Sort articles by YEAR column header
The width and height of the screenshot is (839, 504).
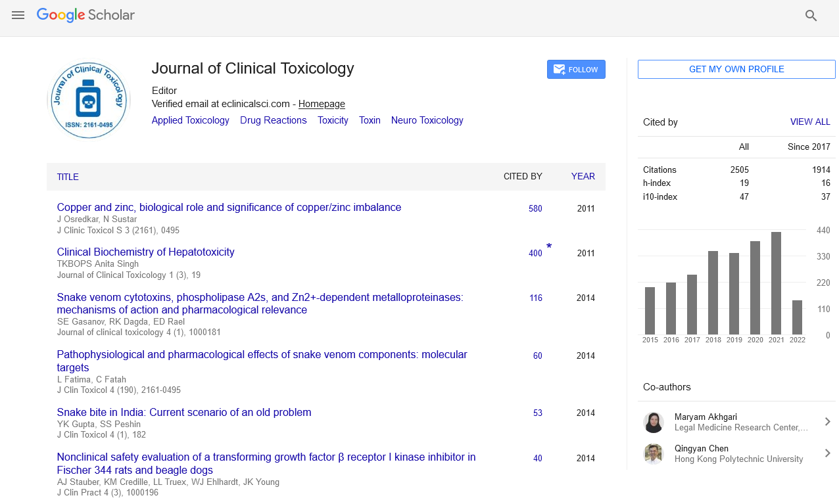click(x=583, y=177)
